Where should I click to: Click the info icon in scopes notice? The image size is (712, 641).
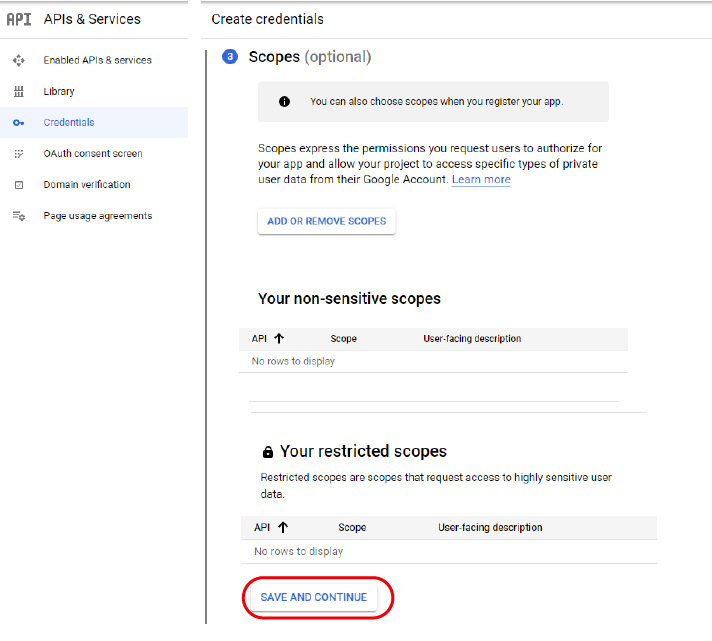(284, 102)
